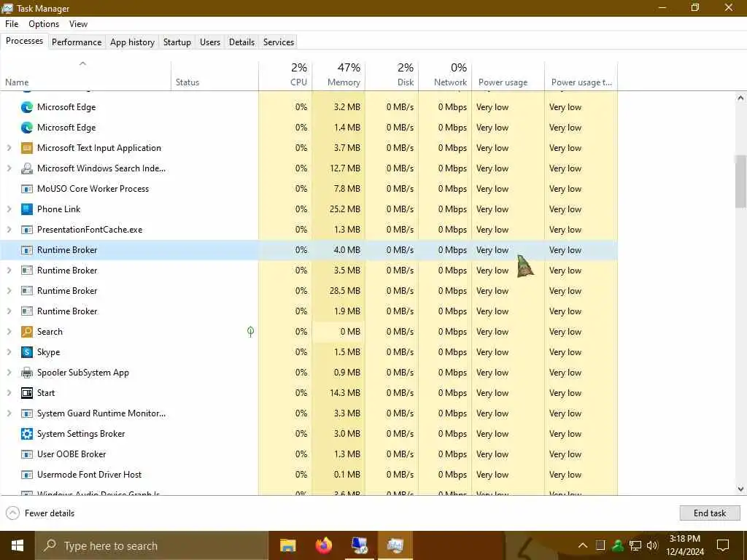The image size is (747, 560).
Task: Click the Start process icon
Action: point(27,393)
